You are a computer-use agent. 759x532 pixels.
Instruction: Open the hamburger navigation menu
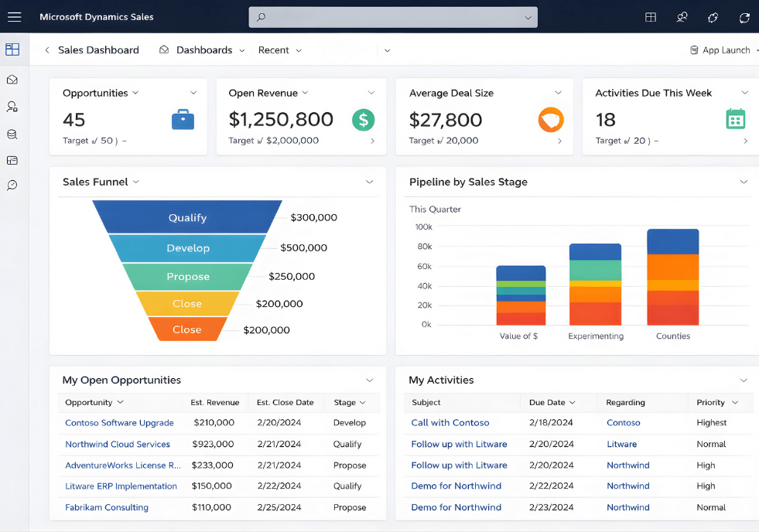[x=14, y=17]
